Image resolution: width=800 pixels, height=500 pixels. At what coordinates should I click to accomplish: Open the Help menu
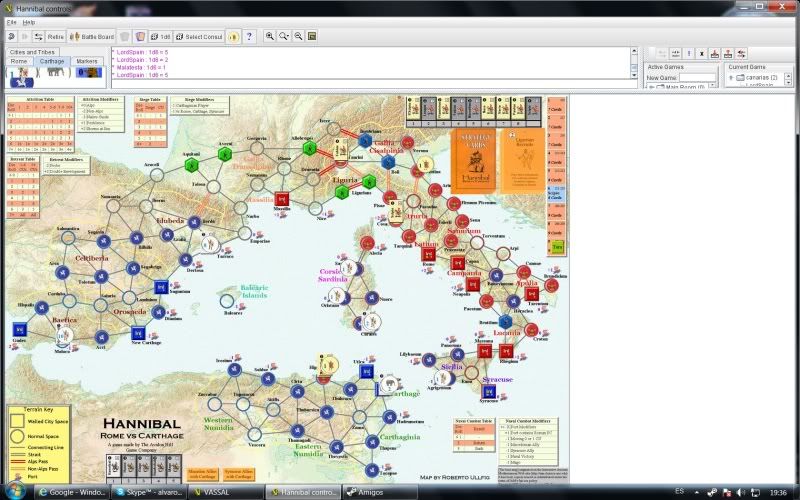29,22
